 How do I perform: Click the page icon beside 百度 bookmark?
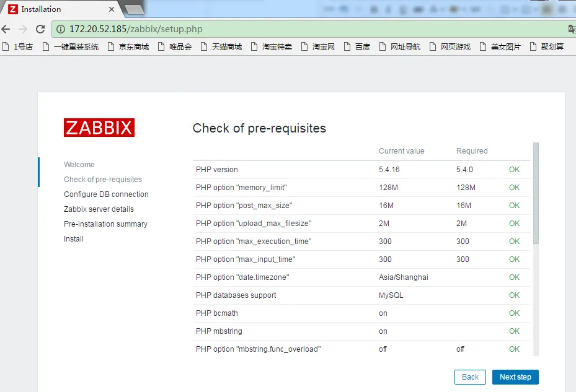point(347,46)
